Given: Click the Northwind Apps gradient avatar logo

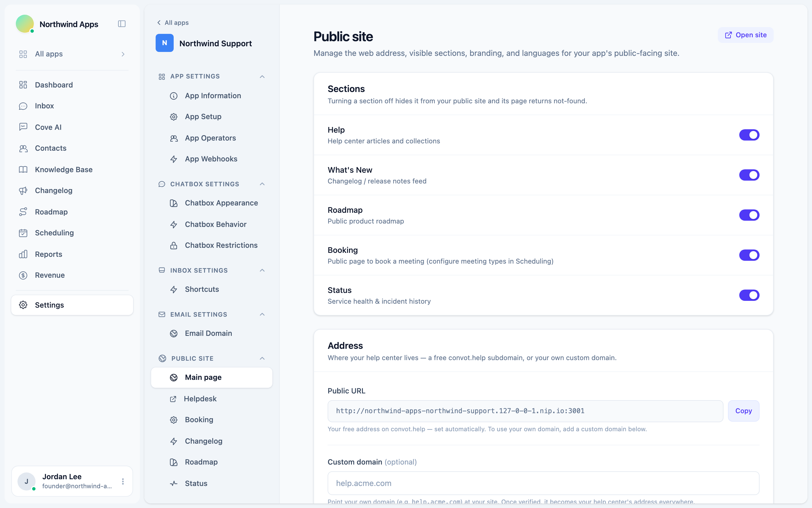Looking at the screenshot, I should click(25, 24).
